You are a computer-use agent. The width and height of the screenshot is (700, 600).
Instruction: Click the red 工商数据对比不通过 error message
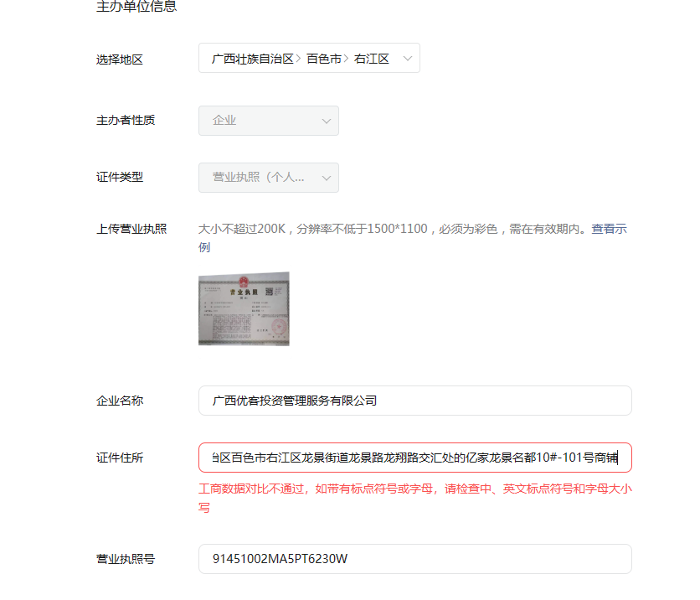point(414,498)
